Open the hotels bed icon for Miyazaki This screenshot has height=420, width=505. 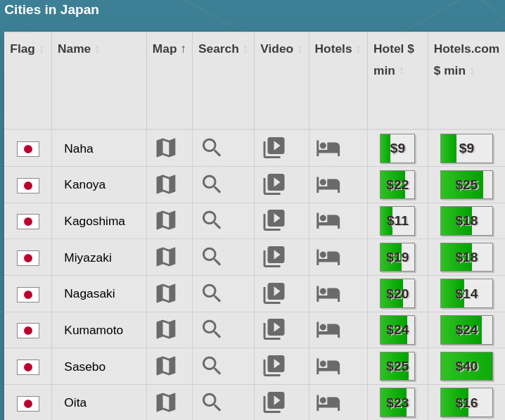(x=328, y=257)
